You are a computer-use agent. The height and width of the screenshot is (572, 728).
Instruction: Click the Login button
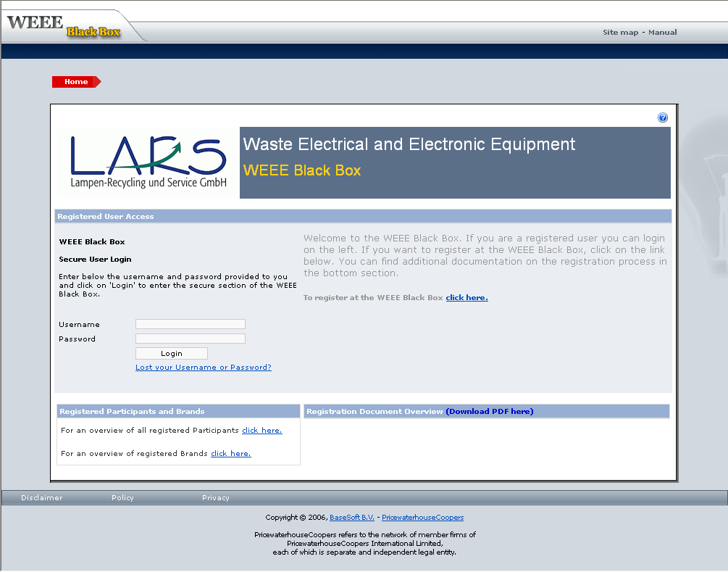(x=172, y=354)
